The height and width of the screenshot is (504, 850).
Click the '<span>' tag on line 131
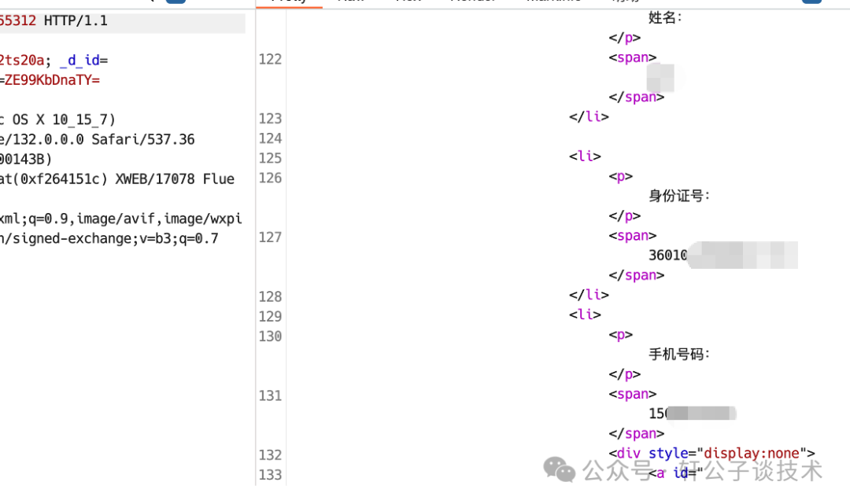[x=633, y=395]
